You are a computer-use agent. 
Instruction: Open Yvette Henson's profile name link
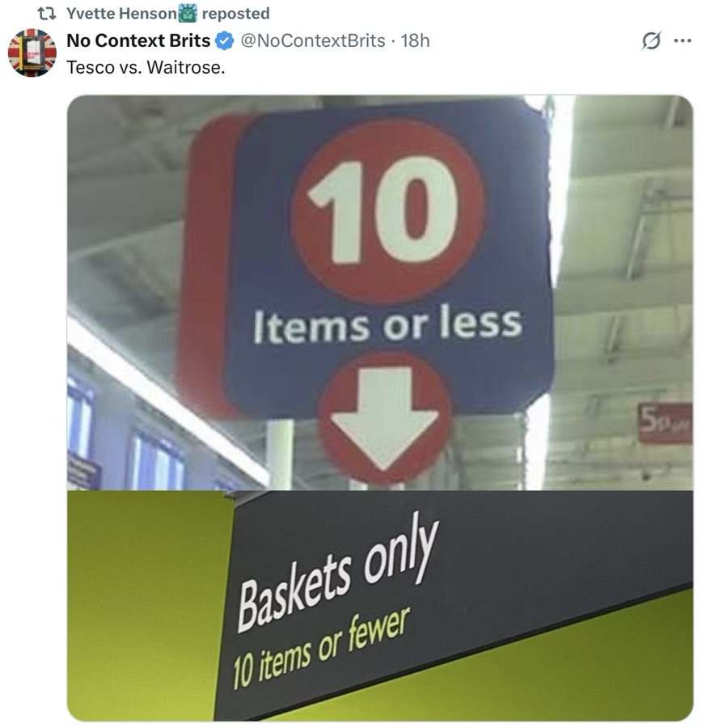[x=121, y=14]
